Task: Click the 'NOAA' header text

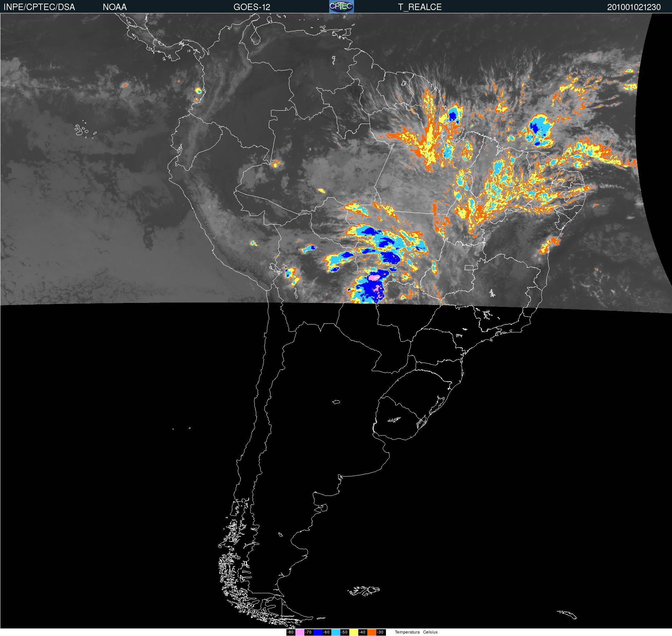Action: tap(115, 7)
